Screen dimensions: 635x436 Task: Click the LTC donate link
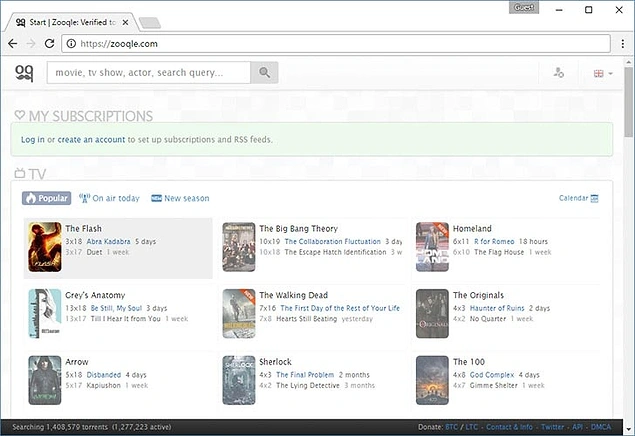click(x=471, y=427)
